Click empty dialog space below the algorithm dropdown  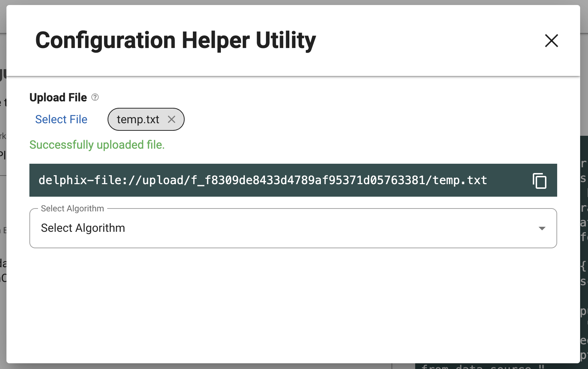(x=287, y=305)
